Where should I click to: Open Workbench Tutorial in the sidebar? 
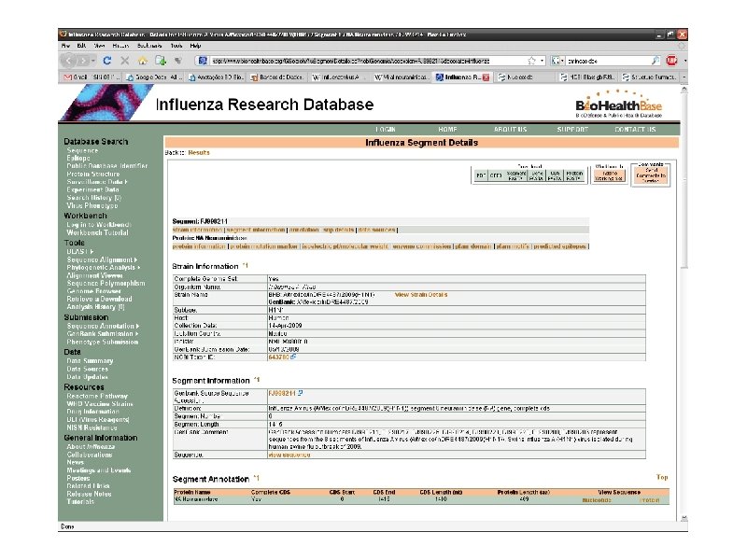coord(97,232)
